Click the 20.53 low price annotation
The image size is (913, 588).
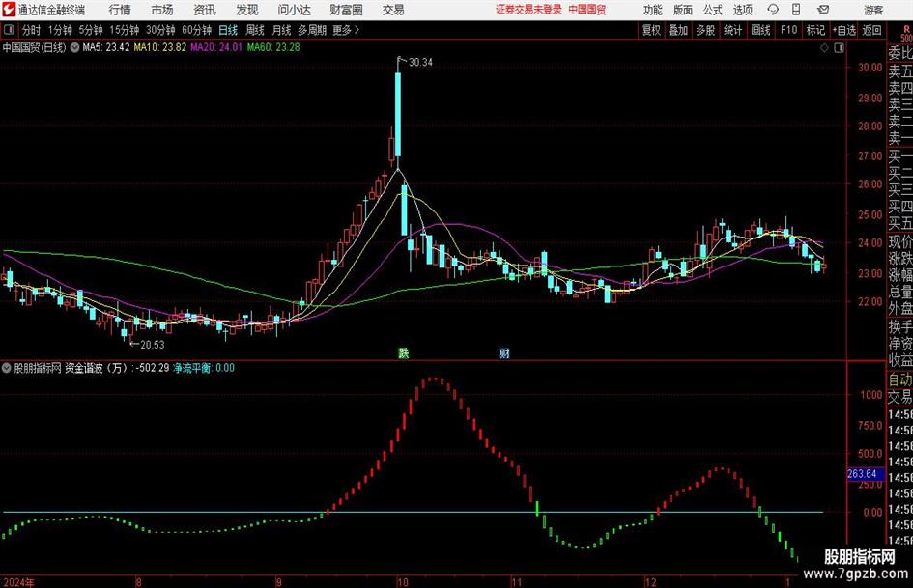click(x=152, y=345)
